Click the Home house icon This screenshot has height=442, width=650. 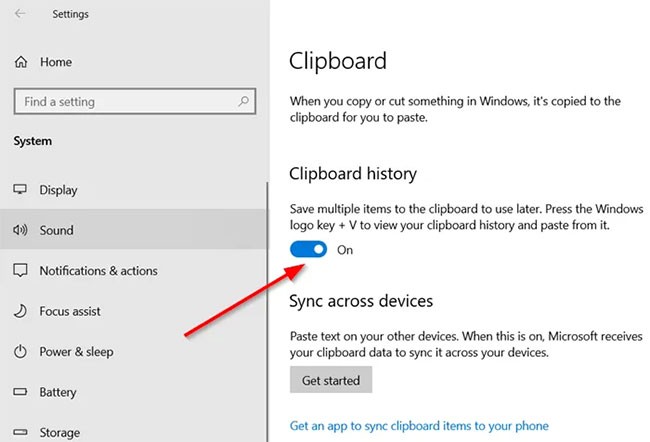point(21,62)
